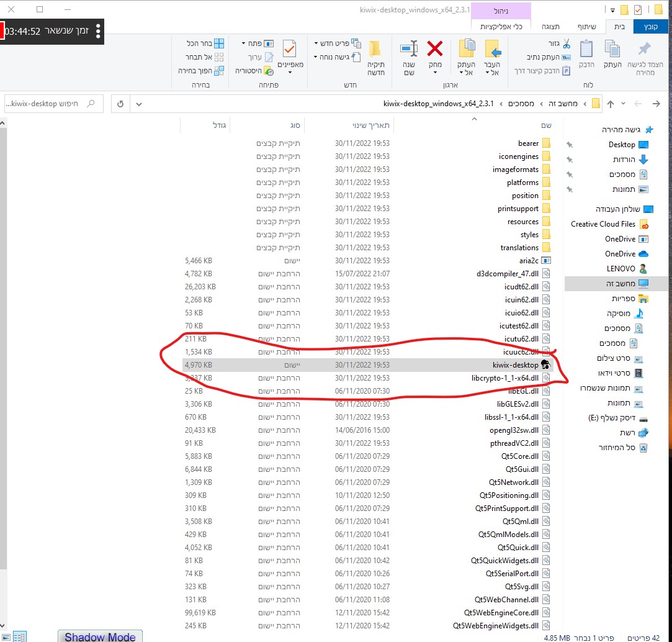Screen dimensions: 672x642
Task: Click History (היסטוריה) in the ribbon
Action: point(254,71)
